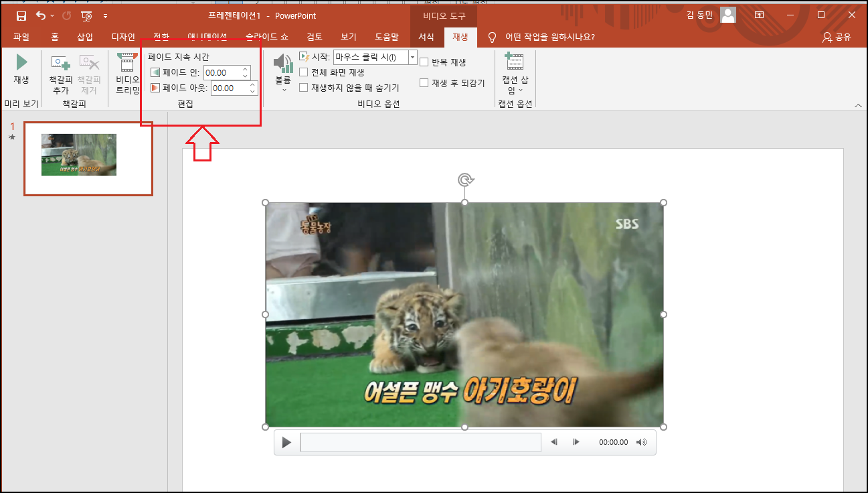The width and height of the screenshot is (868, 493).
Task: Click the video seek progress bar
Action: (x=421, y=442)
